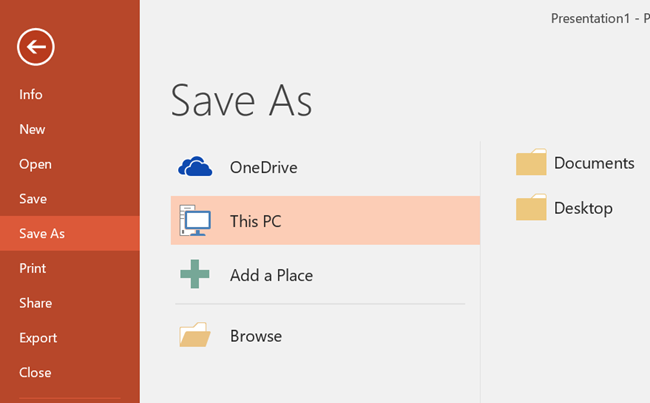The width and height of the screenshot is (650, 403).
Task: Click the This PC computer icon
Action: tap(195, 220)
